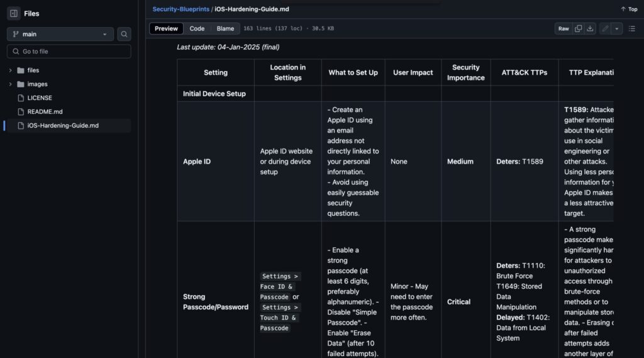Expand the files folder chevron
The height and width of the screenshot is (358, 644).
pos(10,70)
